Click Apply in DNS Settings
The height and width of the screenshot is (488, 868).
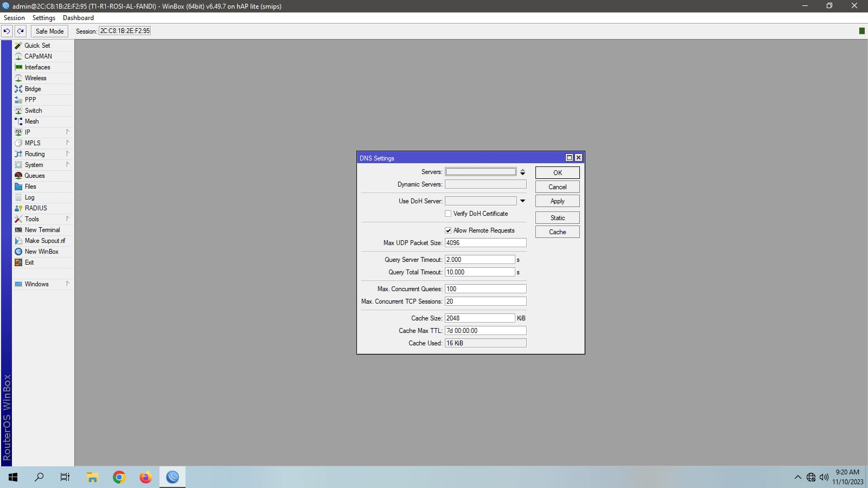pyautogui.click(x=558, y=201)
